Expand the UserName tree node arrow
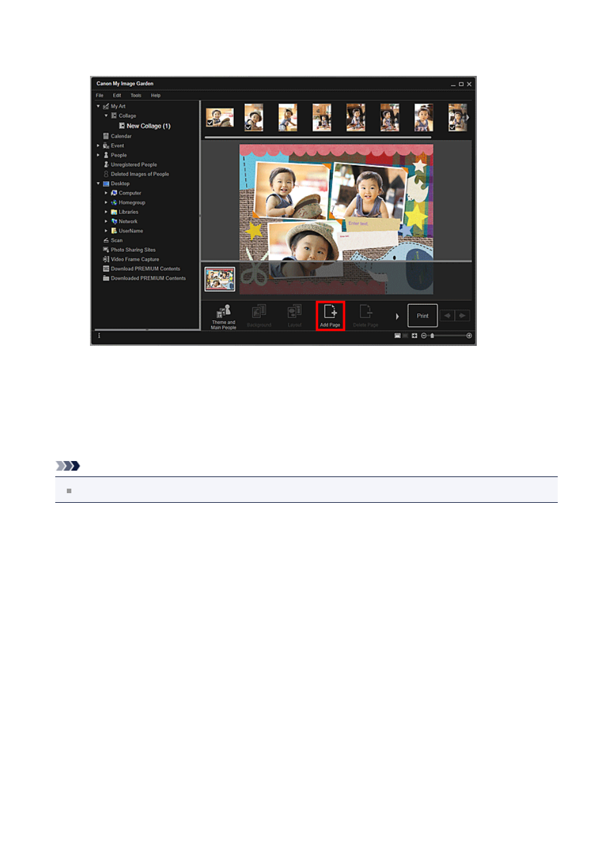The image size is (613, 868). click(x=106, y=231)
